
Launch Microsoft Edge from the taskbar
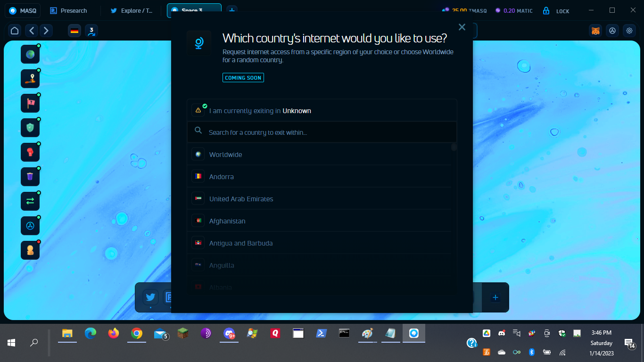click(91, 334)
